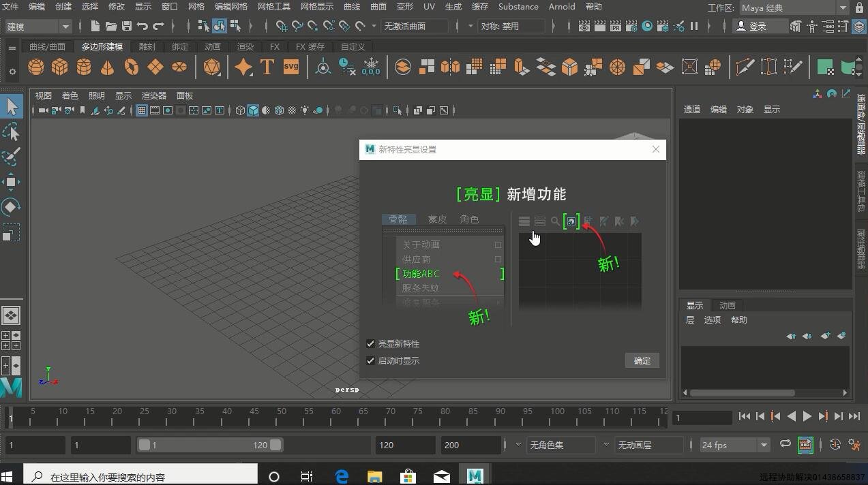Create a polygon plane from the shelf

pyautogui.click(x=155, y=67)
